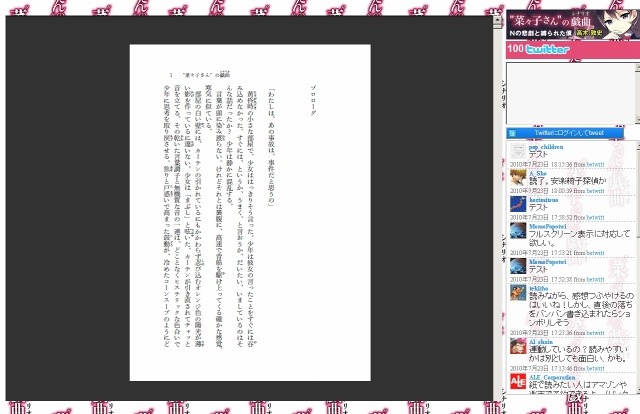
Task: Click the Japan map avatar above 17:58:52 tweet
Action: (x=518, y=204)
